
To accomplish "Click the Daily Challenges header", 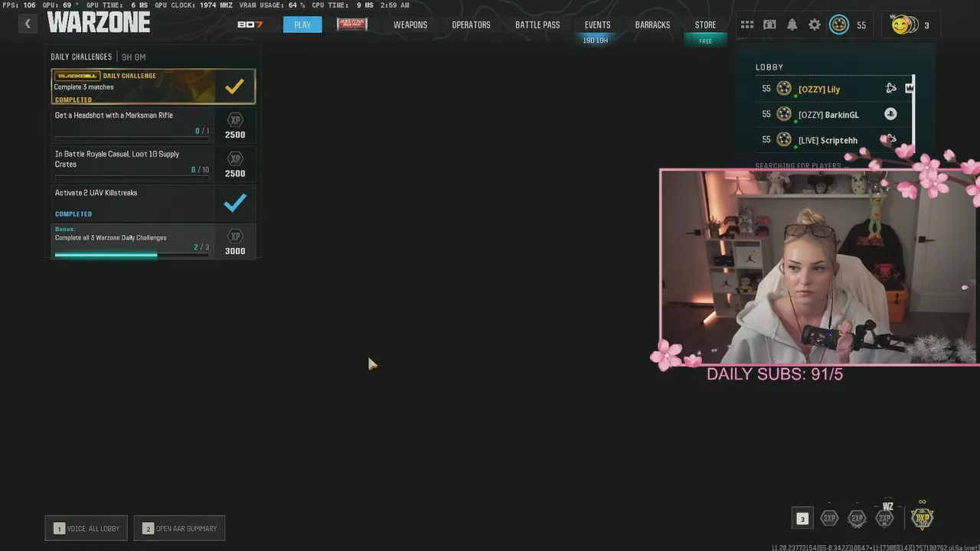I will (81, 57).
